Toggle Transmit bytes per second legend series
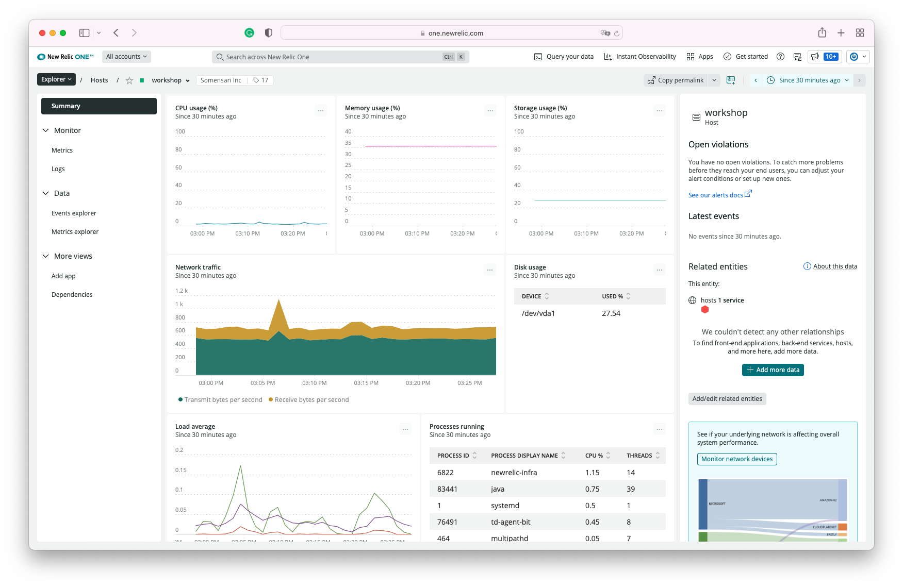The height and width of the screenshot is (588, 903). [220, 400]
